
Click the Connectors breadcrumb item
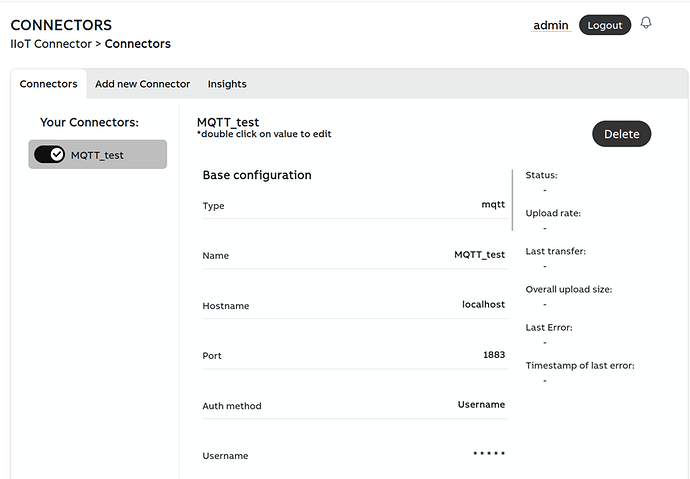[x=138, y=44]
